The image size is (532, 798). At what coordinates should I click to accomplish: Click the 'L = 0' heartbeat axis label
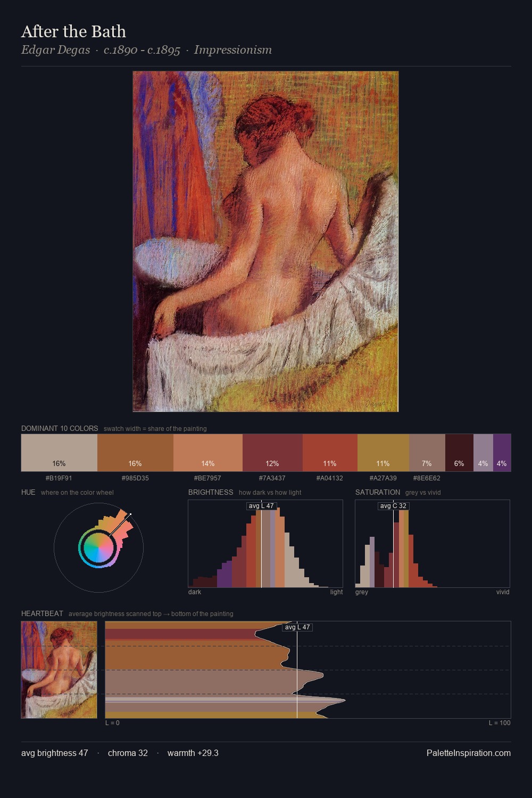(112, 723)
